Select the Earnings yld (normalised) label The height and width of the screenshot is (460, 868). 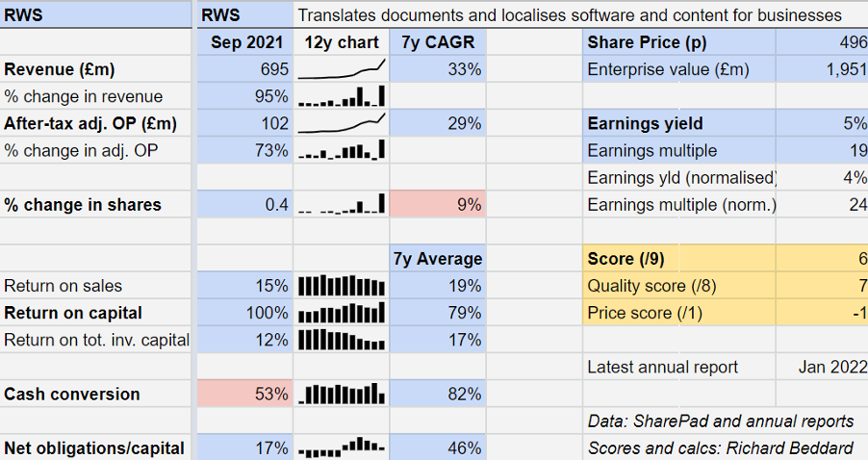click(x=678, y=178)
